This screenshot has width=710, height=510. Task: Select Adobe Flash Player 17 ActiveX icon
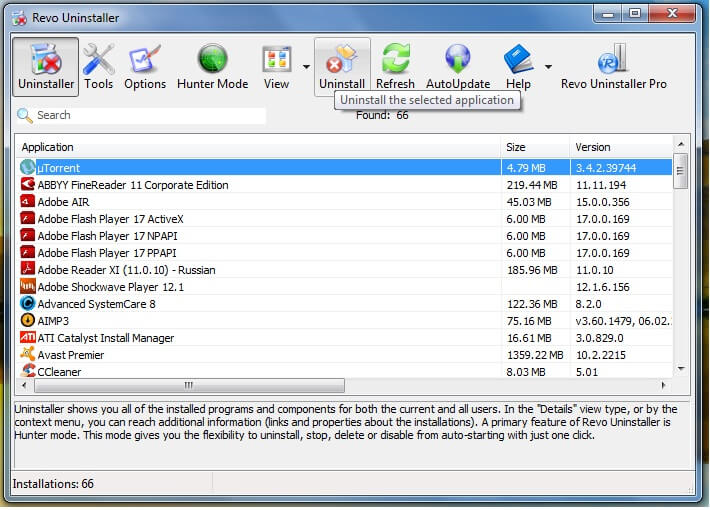click(x=28, y=218)
